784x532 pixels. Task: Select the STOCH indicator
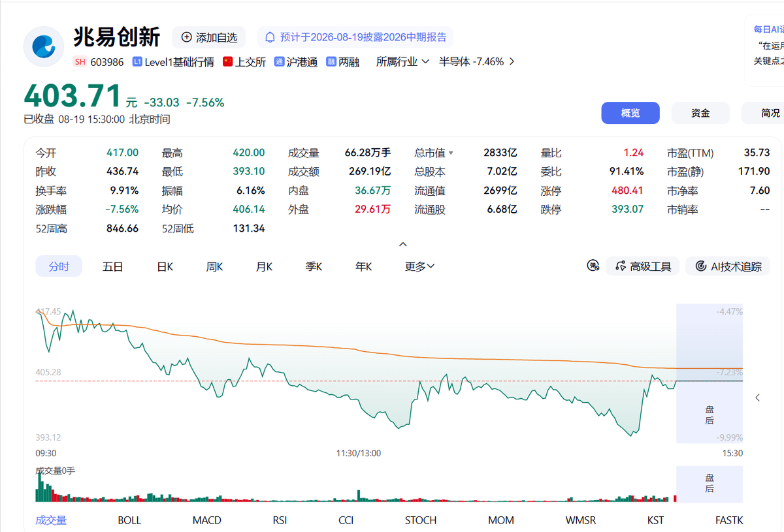pos(421,520)
